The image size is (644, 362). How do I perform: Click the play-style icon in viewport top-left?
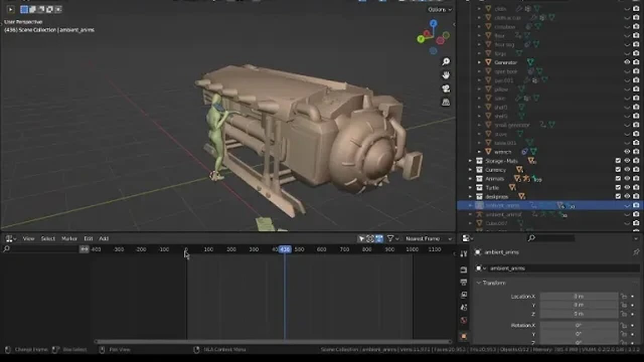pyautogui.click(x=10, y=9)
